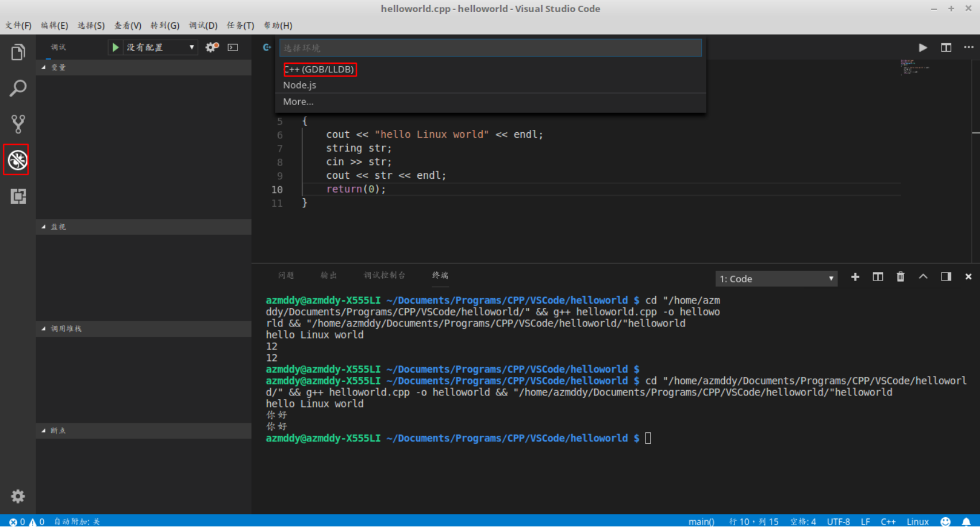This screenshot has width=980, height=527.
Task: Click the errors count in status bar
Action: point(17,521)
